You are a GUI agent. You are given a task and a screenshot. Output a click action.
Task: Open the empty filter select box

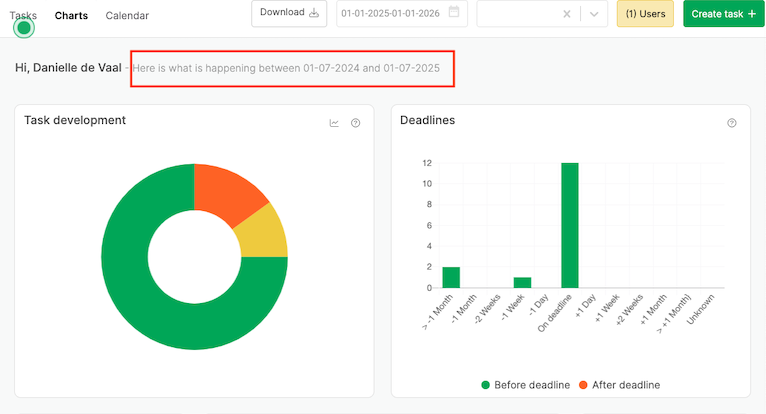(516, 14)
